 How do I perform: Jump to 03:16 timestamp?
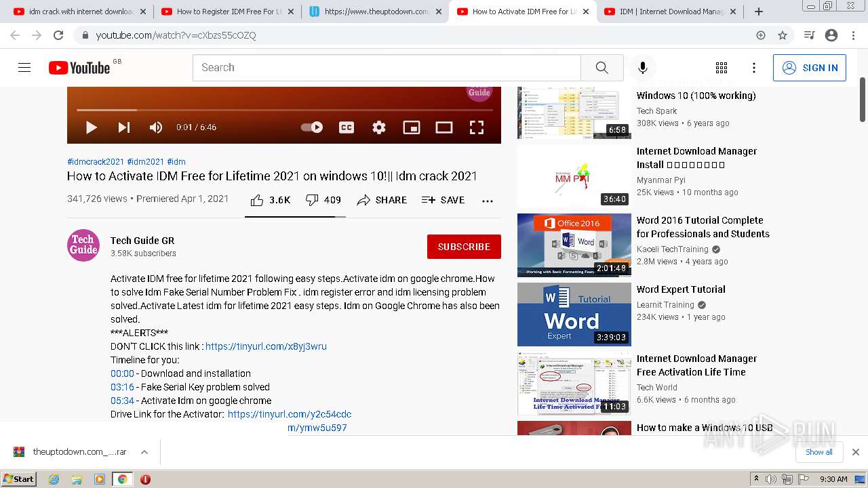tap(123, 387)
